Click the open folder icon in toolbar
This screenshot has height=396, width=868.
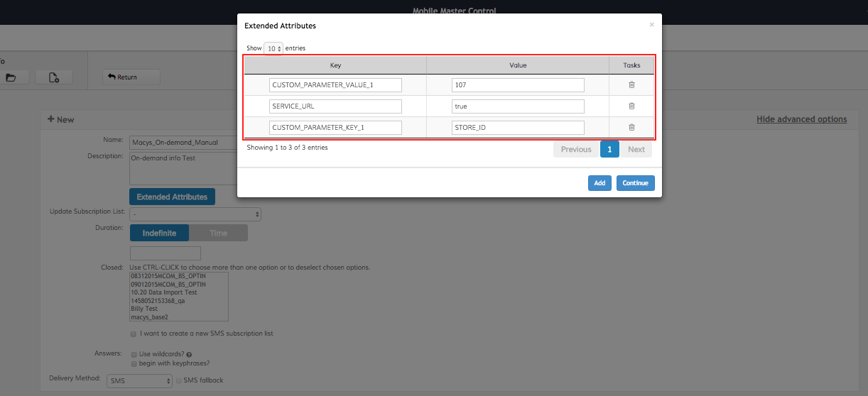(11, 77)
